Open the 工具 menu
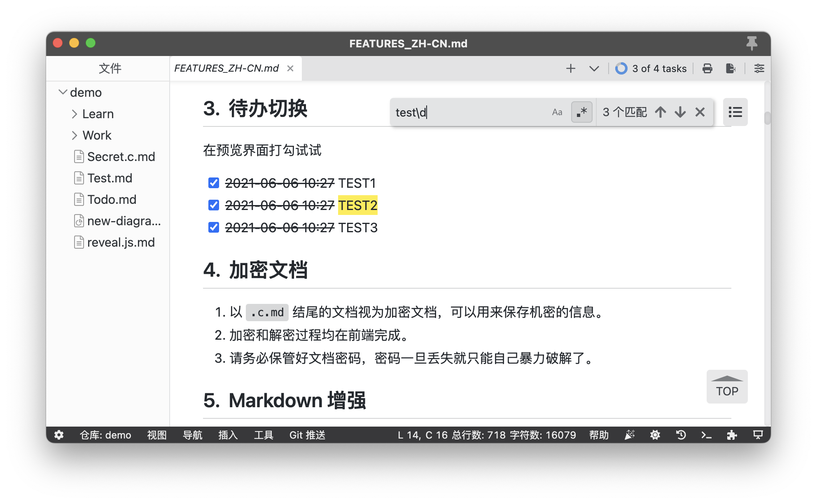817x504 pixels. 264,435
